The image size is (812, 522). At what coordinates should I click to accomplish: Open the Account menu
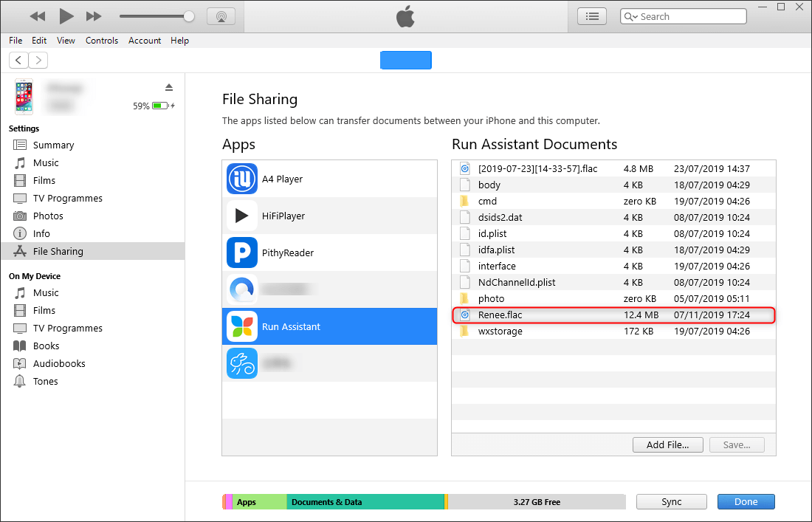(145, 41)
